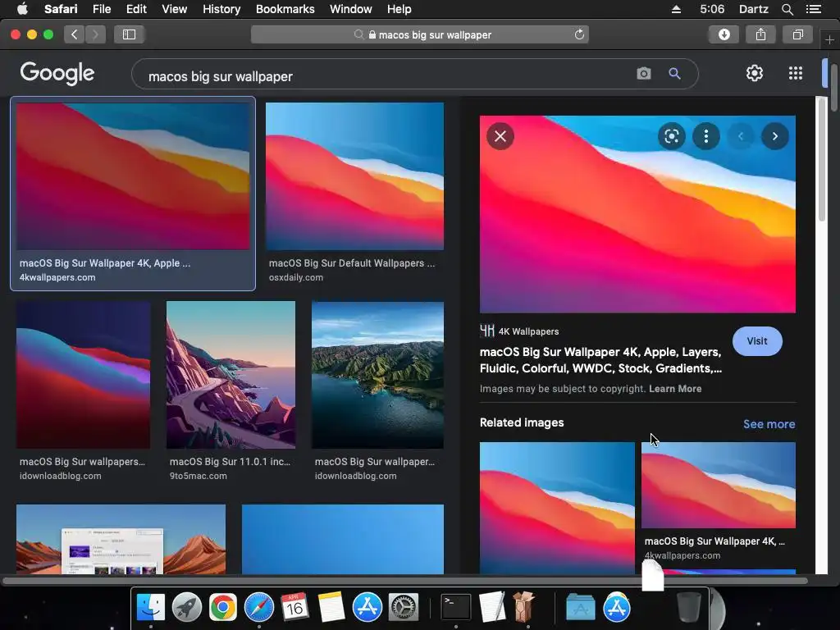Click the Safari back navigation arrow
The height and width of the screenshot is (630, 840).
(75, 34)
